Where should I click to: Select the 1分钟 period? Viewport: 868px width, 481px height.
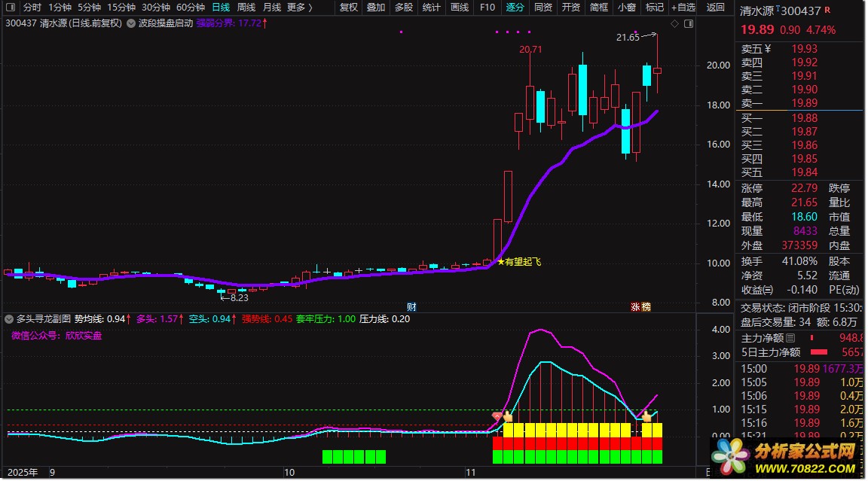pos(60,8)
